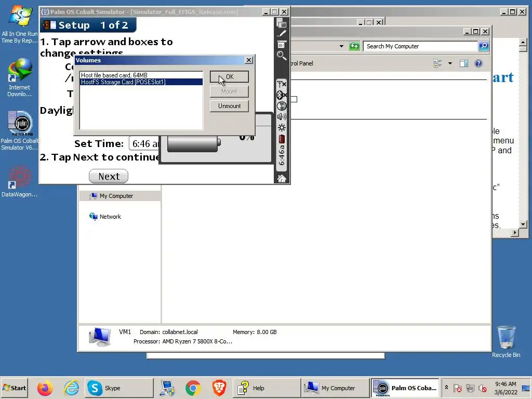Close the Volumes dialog
The image size is (532, 399).
[x=249, y=60]
